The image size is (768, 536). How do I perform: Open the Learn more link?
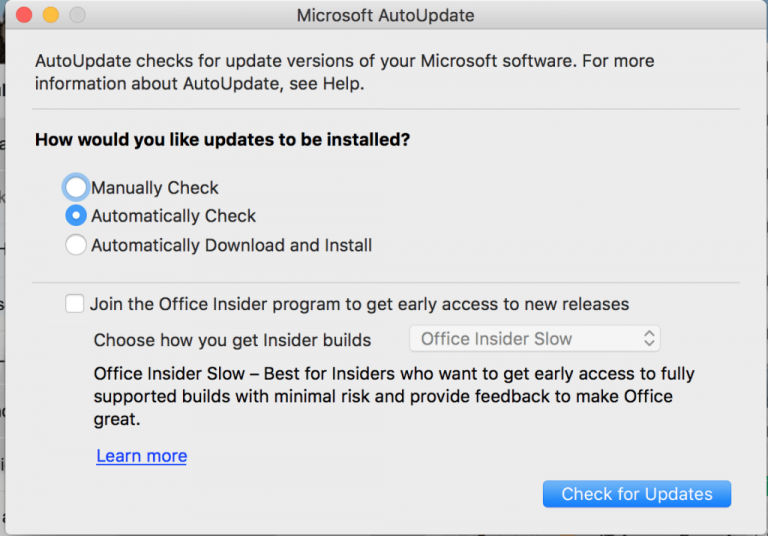point(141,456)
